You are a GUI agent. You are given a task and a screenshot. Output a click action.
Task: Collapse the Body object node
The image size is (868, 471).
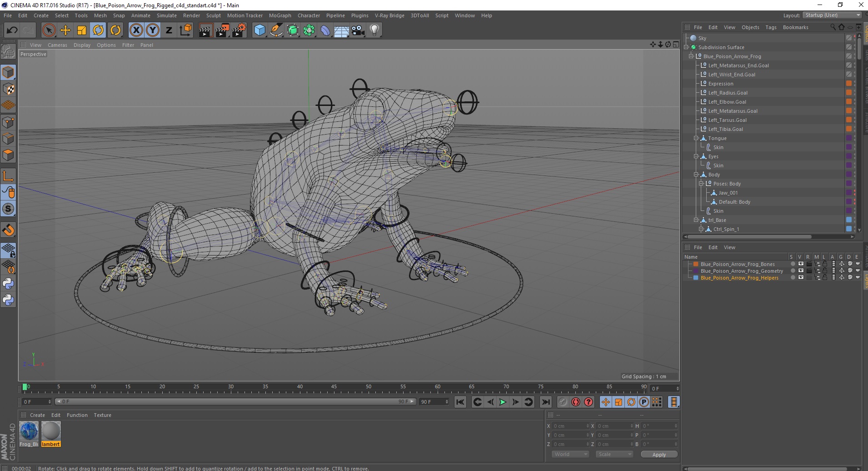(x=696, y=175)
